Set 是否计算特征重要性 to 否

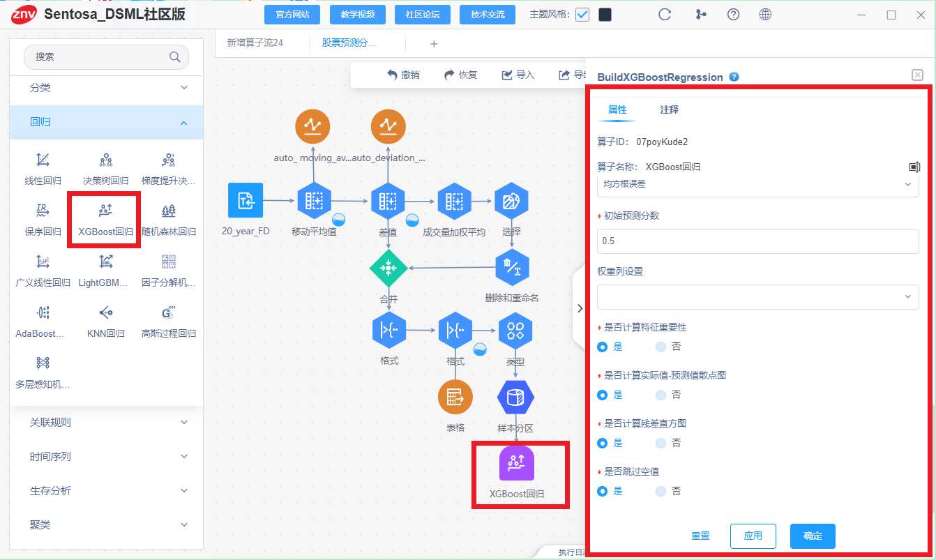661,347
